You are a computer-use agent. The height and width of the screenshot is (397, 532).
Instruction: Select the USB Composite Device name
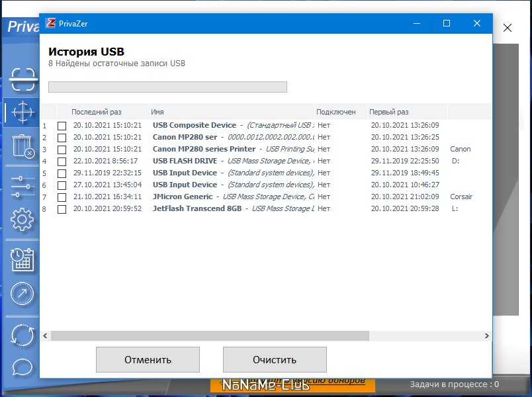195,125
